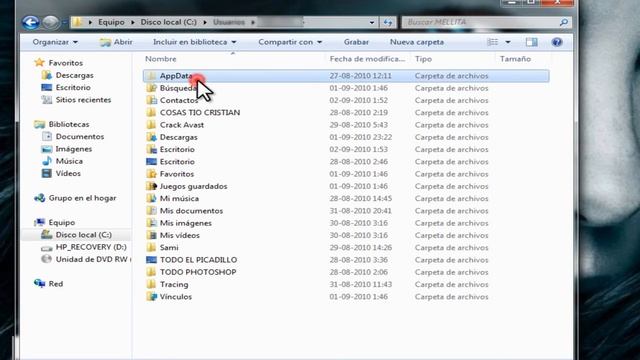
Task: Create folder with Nueva carpeta
Action: (417, 42)
